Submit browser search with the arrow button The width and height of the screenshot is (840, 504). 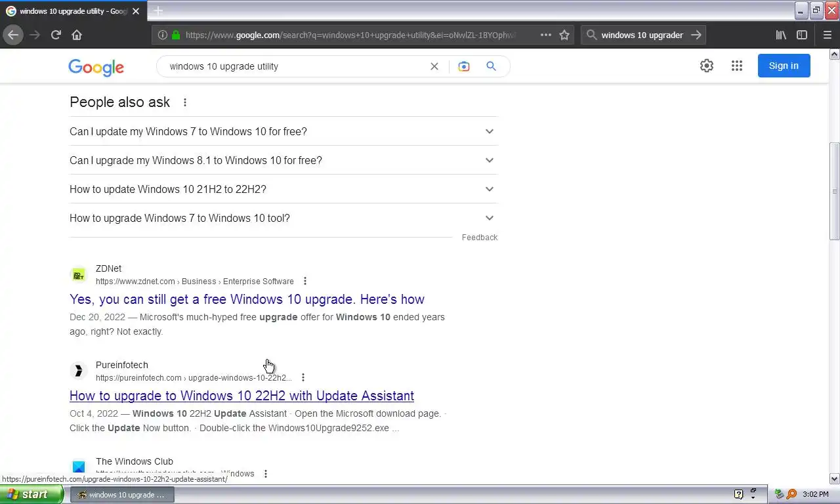click(696, 35)
